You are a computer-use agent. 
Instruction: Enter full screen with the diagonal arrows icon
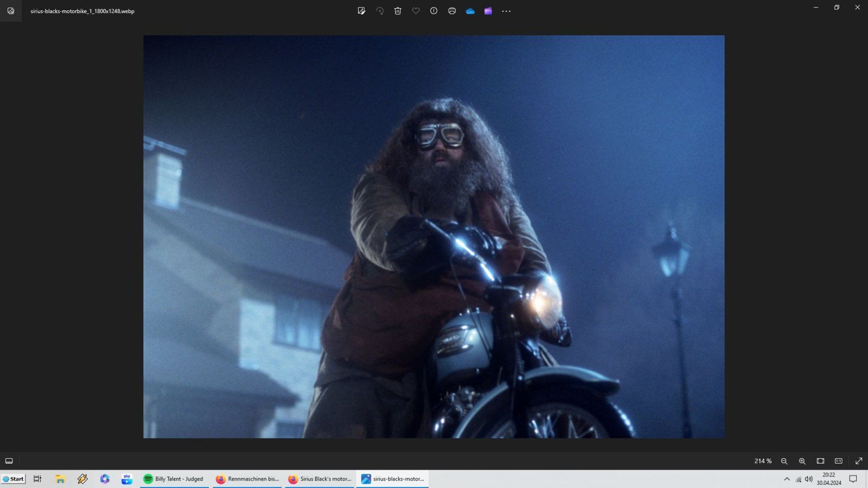pyautogui.click(x=859, y=461)
